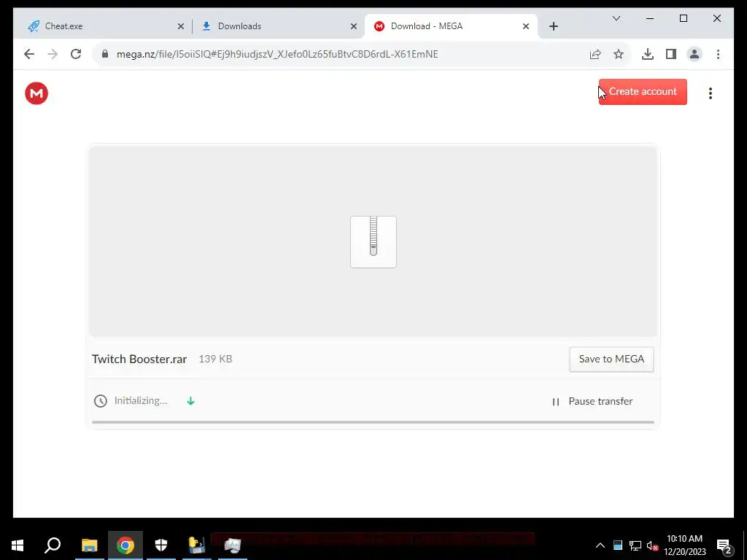Select the Download - MEGA tab

point(450,26)
